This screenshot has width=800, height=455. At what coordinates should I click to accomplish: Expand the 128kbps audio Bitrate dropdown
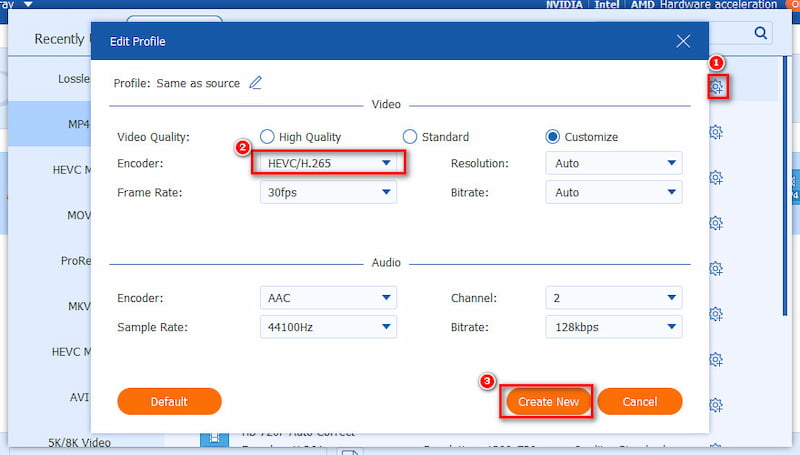614,327
